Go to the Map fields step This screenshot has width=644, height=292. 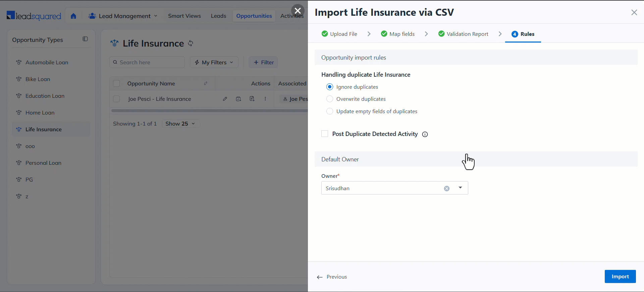(x=398, y=34)
